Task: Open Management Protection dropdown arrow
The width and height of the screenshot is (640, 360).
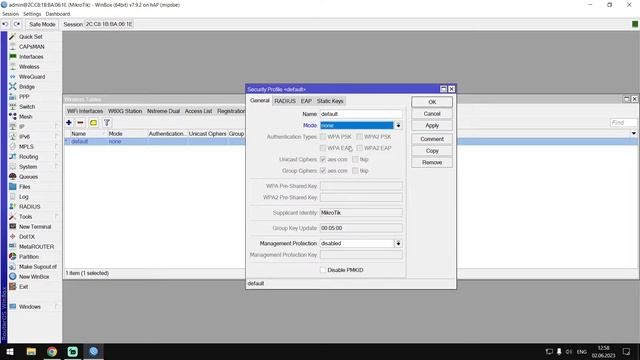Action: [398, 243]
